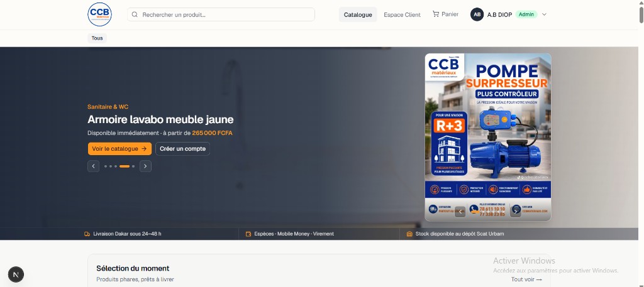Click Espèces · Mobile Money · Virement text
Image resolution: width=644 pixels, height=287 pixels.
tap(294, 234)
